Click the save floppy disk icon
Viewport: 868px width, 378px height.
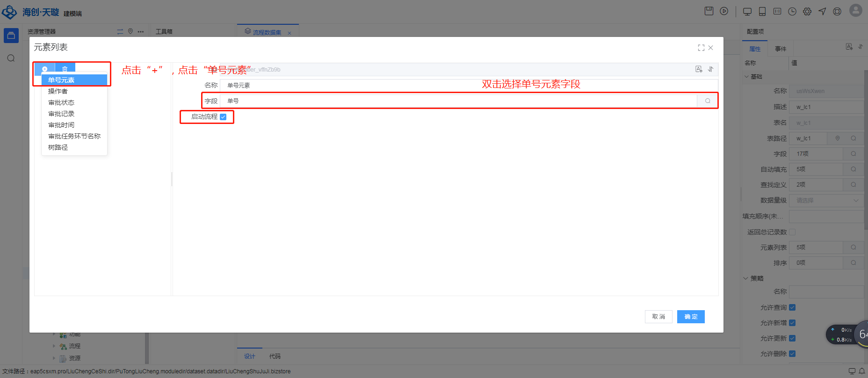(x=709, y=11)
